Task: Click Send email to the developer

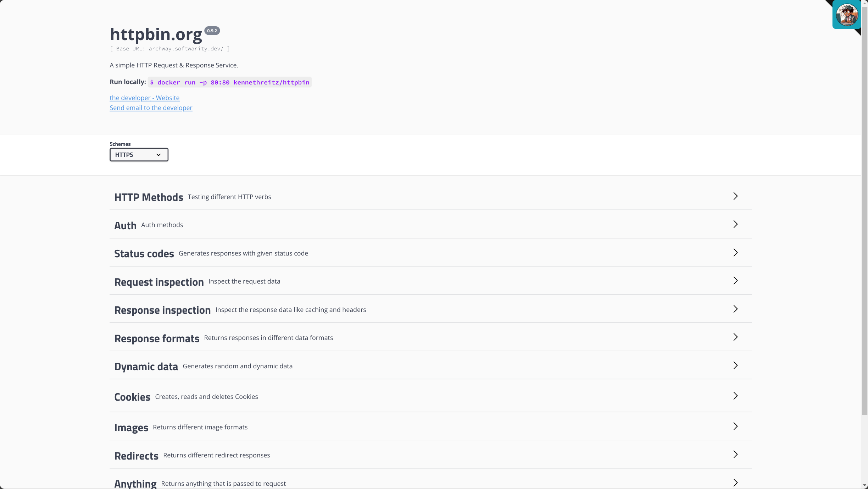Action: click(x=151, y=108)
